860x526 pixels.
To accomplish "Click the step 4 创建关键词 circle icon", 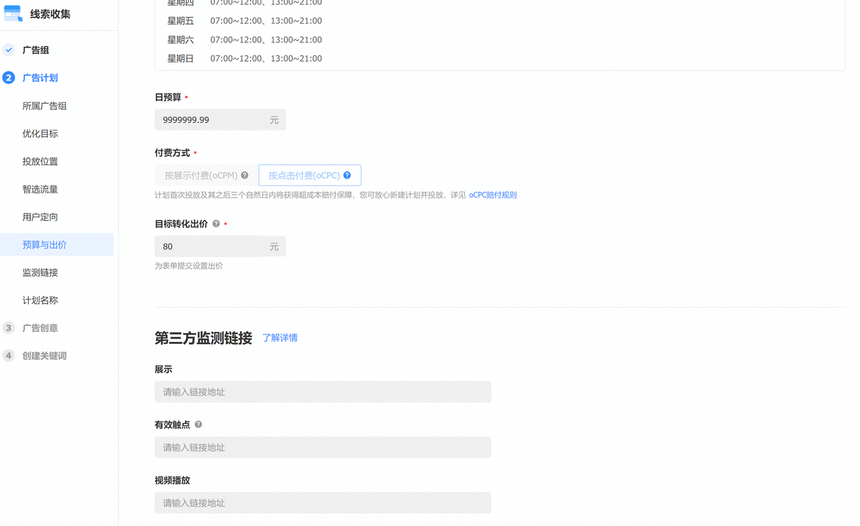I will coord(9,356).
